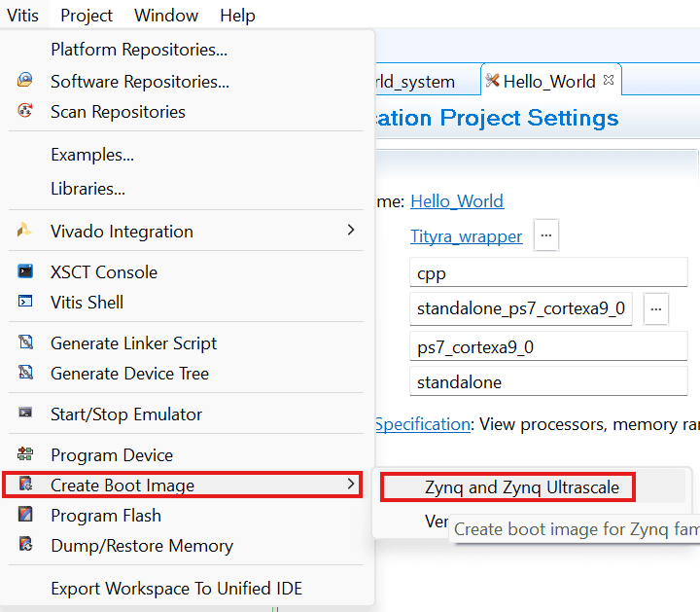
Task: Click the Scan Repositories icon
Action: [25, 112]
